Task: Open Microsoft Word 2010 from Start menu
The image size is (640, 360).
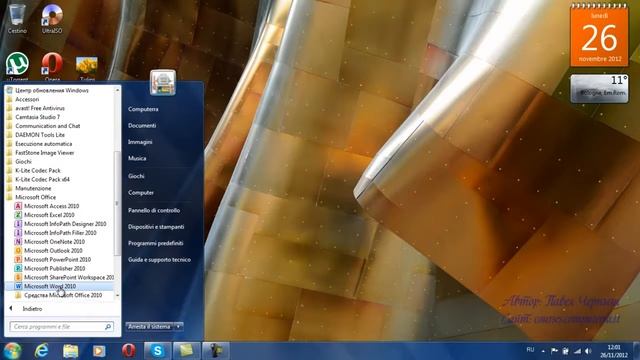Action: [59, 286]
